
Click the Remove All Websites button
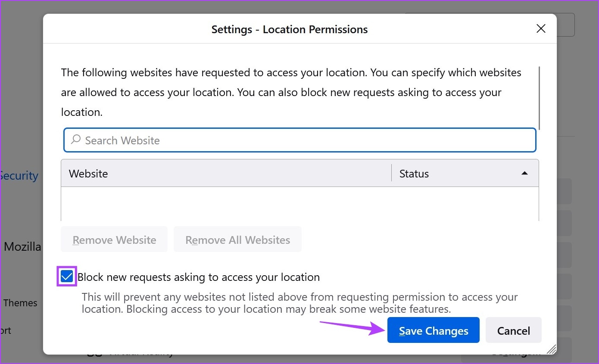tap(237, 240)
